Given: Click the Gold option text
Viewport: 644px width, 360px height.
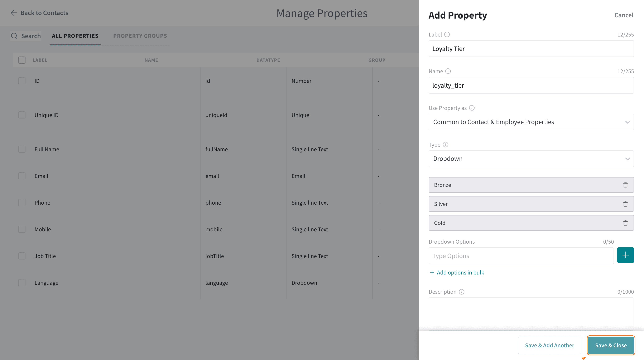Looking at the screenshot, I should [x=439, y=223].
